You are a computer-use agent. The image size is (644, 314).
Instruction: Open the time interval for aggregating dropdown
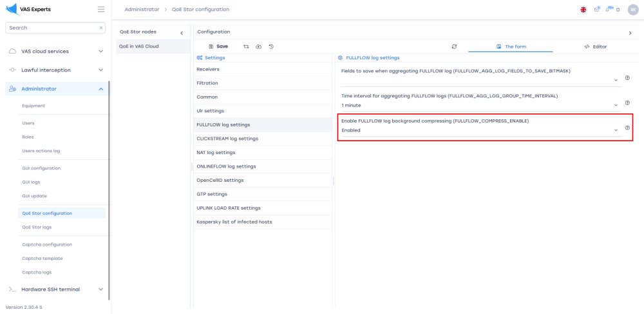tap(480, 104)
